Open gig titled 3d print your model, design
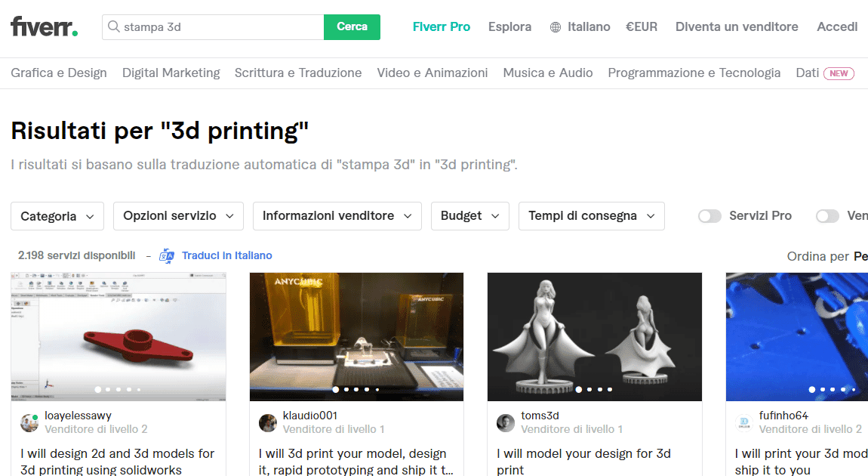This screenshot has width=868, height=476. coord(356,462)
